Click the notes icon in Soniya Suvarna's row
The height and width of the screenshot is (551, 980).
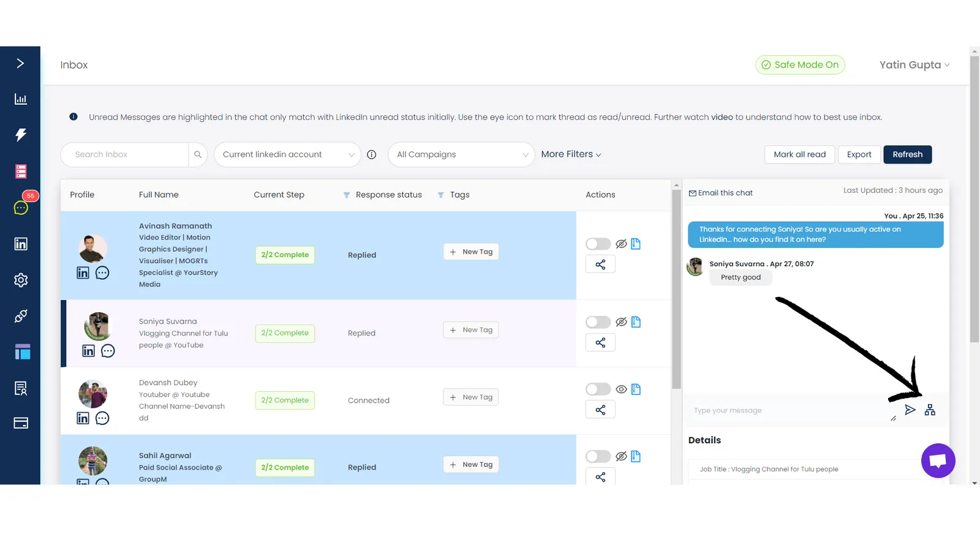tap(108, 351)
